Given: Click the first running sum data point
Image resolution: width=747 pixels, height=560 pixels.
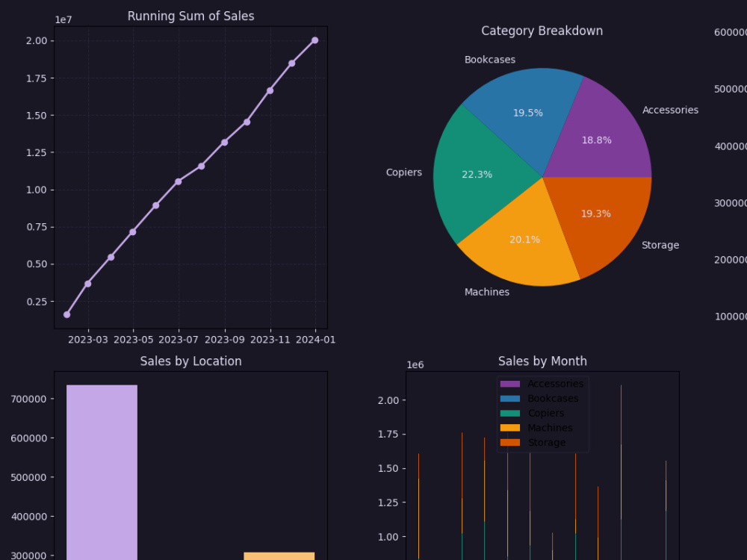Looking at the screenshot, I should point(66,315).
